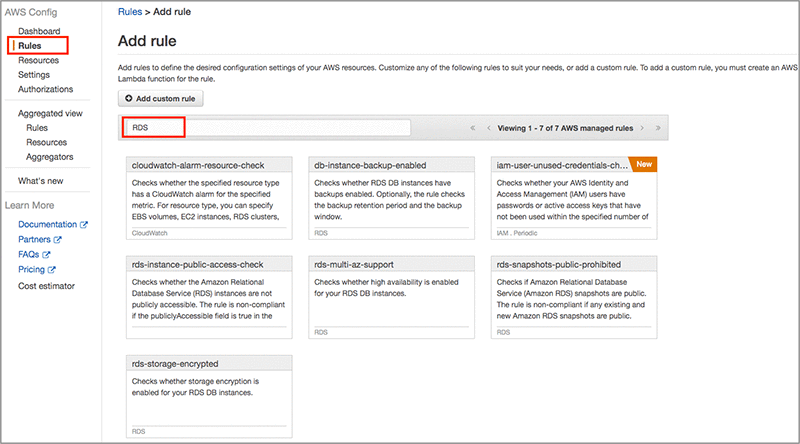Image resolution: width=800 pixels, height=444 pixels.
Task: Open the Settings page
Action: click(34, 75)
